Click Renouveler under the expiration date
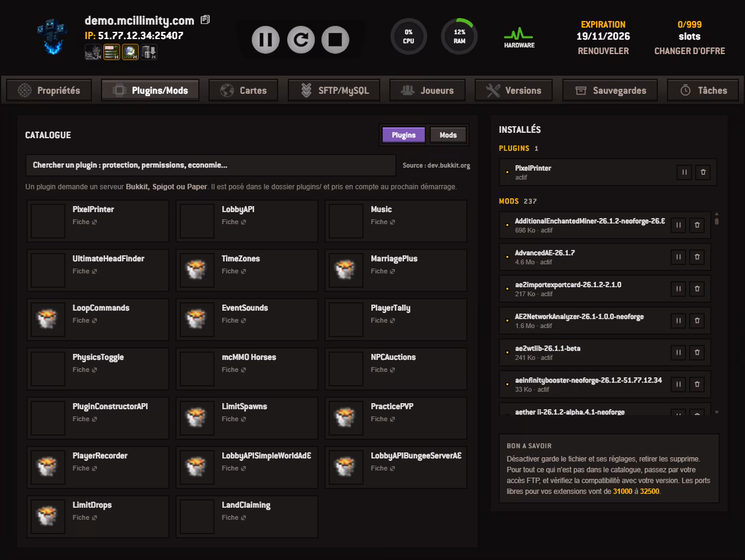745x560 pixels. click(x=603, y=51)
